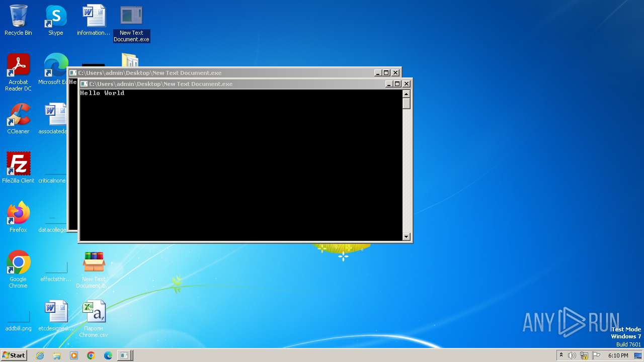Open Internet Explorer from the taskbar
This screenshot has height=362, width=644.
40,355
